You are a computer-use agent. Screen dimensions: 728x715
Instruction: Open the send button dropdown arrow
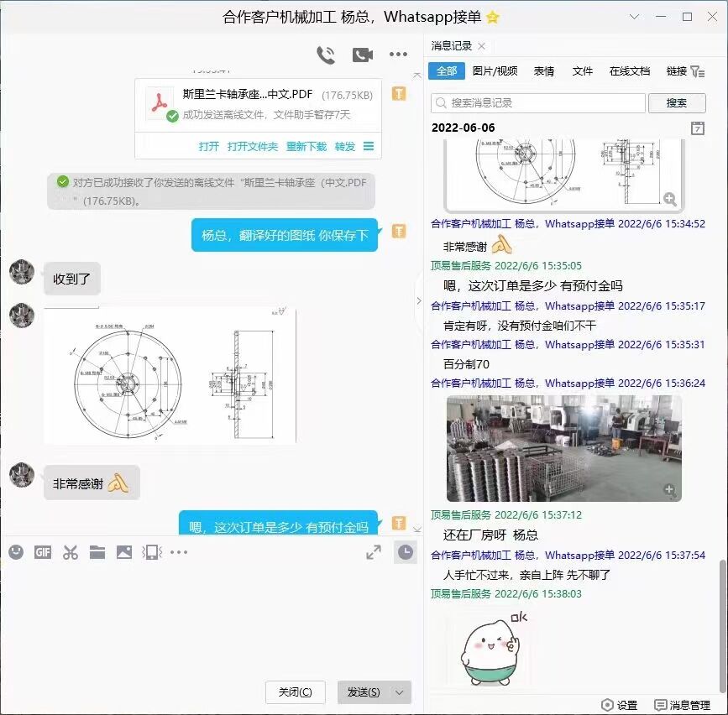click(401, 692)
